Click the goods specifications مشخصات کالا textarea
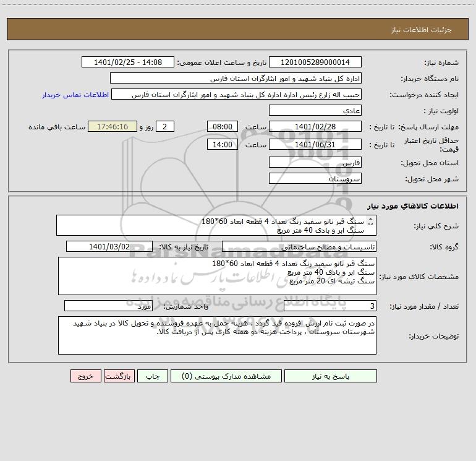Viewport: 476px width, 461px height. (217, 276)
